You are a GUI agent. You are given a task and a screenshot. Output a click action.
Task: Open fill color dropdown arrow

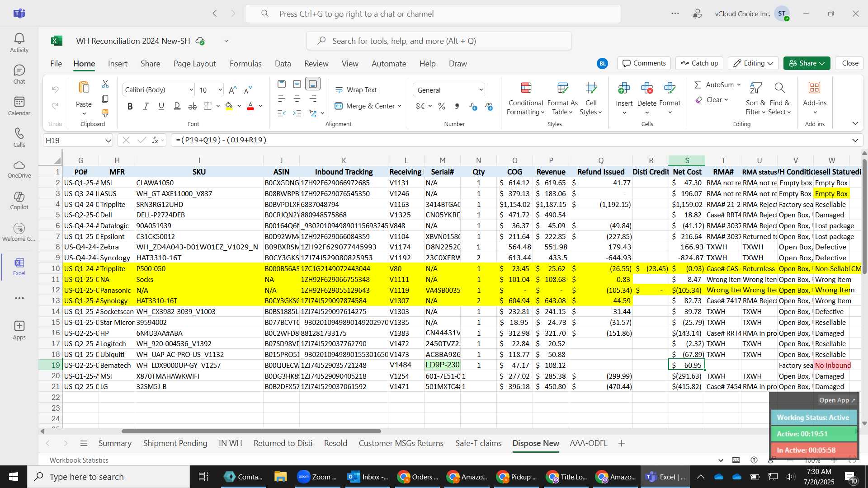coord(239,106)
